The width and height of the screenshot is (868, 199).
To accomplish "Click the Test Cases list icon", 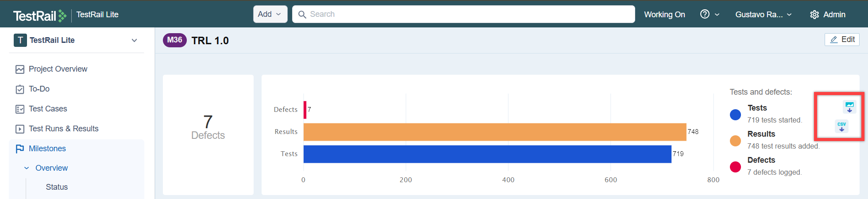I will (x=20, y=109).
